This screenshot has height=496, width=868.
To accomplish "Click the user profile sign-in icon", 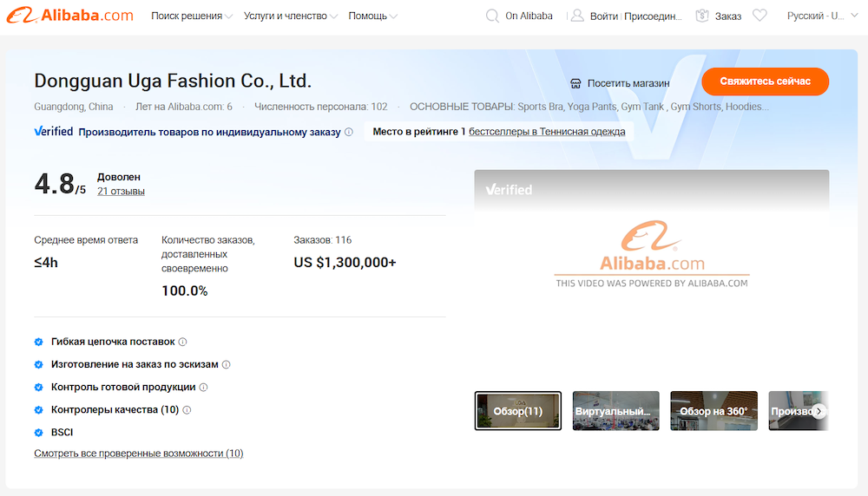I will 576,16.
